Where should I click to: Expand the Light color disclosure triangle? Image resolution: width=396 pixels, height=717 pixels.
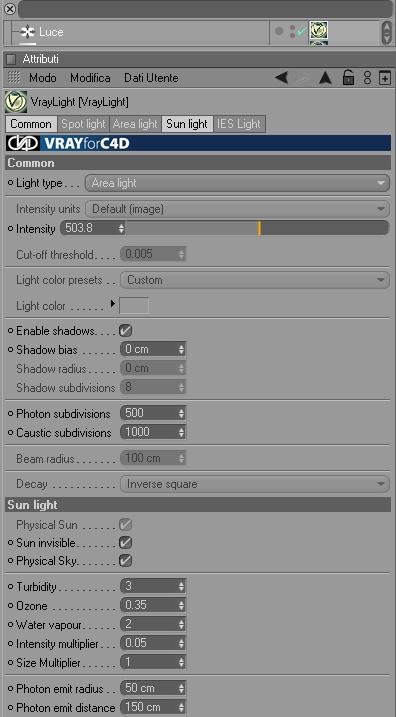click(113, 304)
